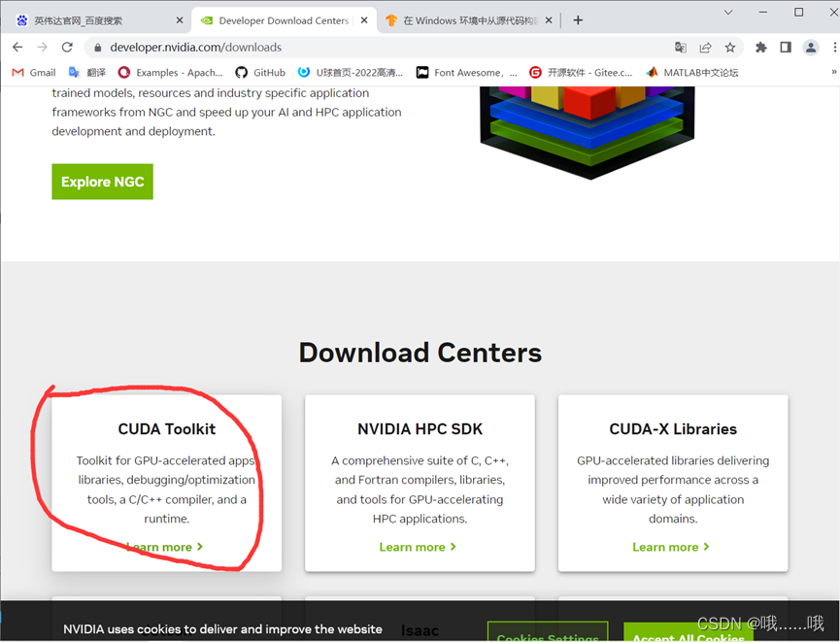Viewport: 840px width, 642px height.
Task: Open the extensions puzzle icon
Action: pyautogui.click(x=760, y=48)
